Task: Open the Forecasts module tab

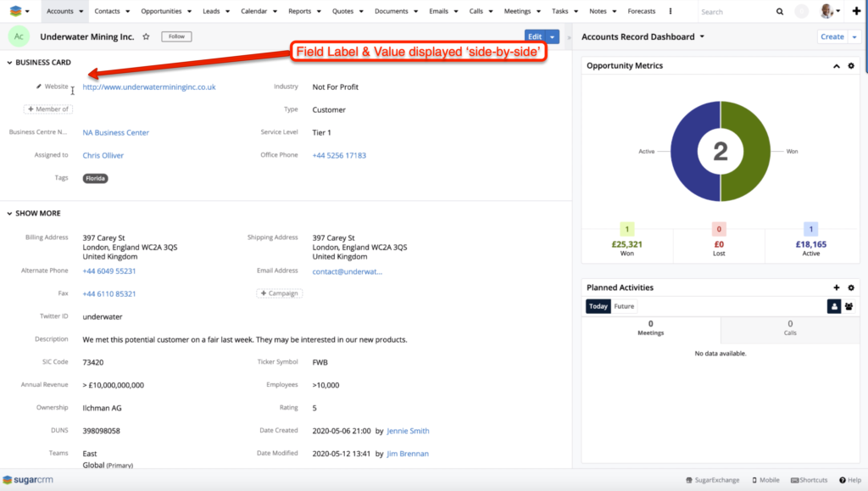Action: 642,11
